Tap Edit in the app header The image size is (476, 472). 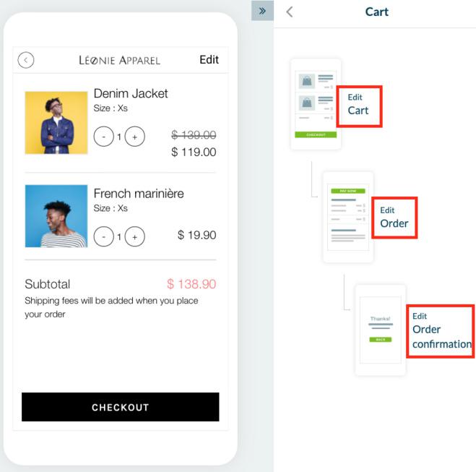click(209, 60)
